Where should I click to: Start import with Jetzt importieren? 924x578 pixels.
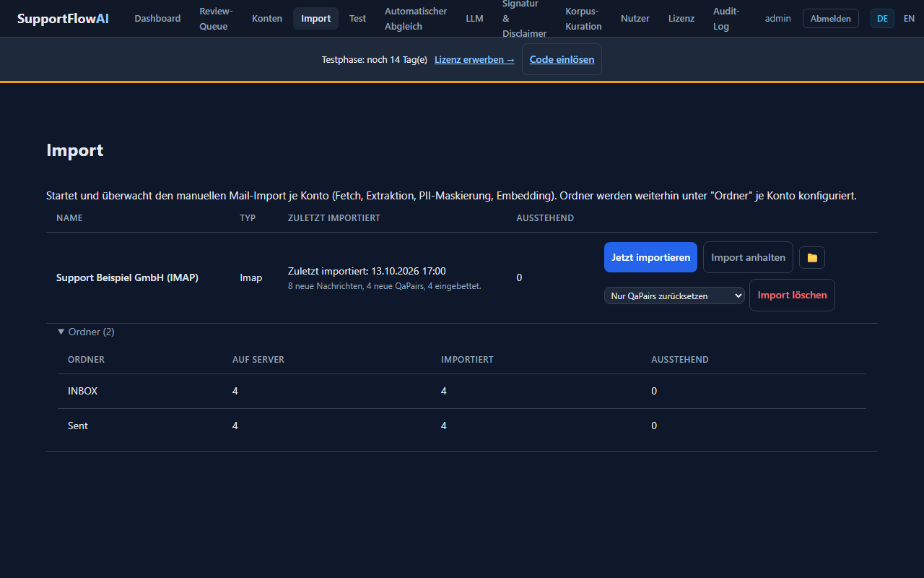650,257
